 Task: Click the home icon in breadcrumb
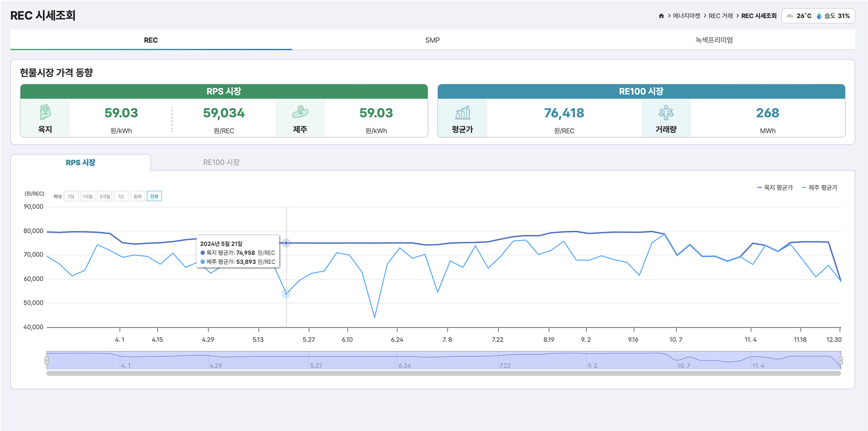tap(661, 16)
